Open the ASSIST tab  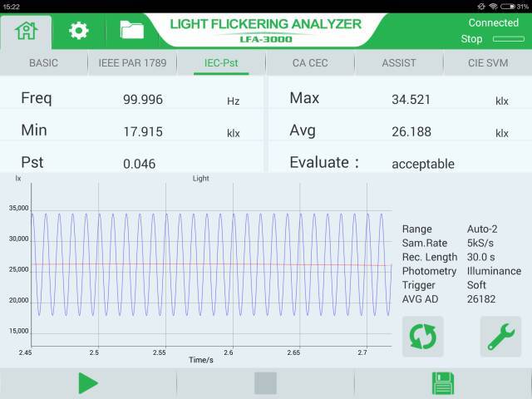click(x=399, y=63)
